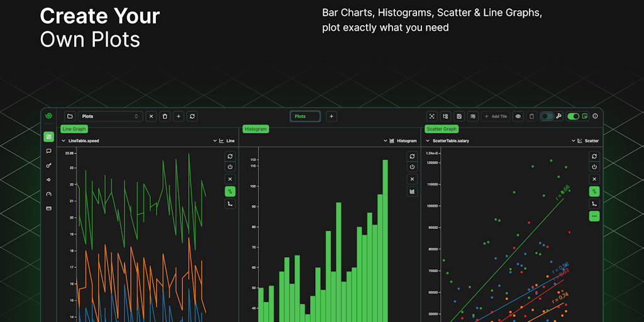Click the tallest histogram bar near 113
The width and height of the screenshot is (644, 322).
click(x=386, y=241)
